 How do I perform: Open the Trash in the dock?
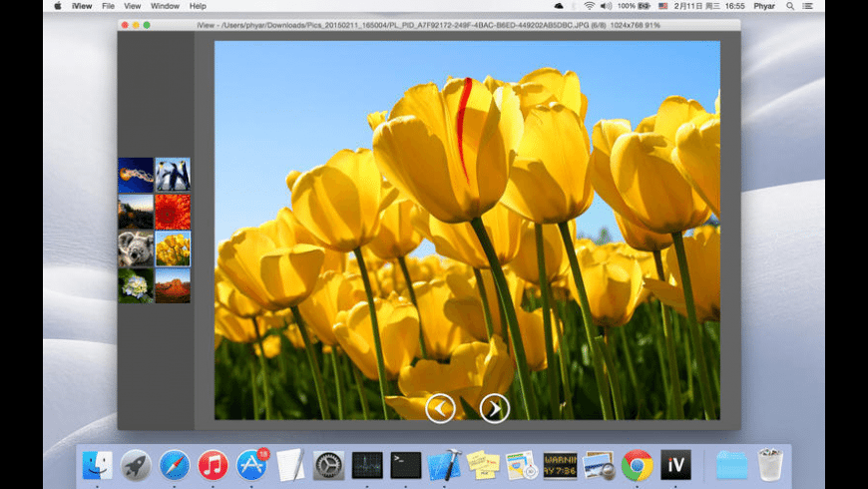(x=770, y=465)
